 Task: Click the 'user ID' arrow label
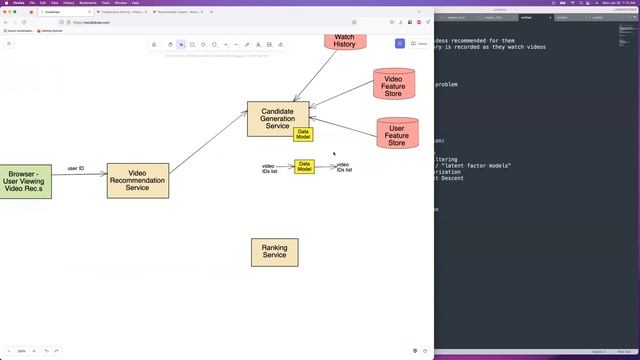pos(76,168)
